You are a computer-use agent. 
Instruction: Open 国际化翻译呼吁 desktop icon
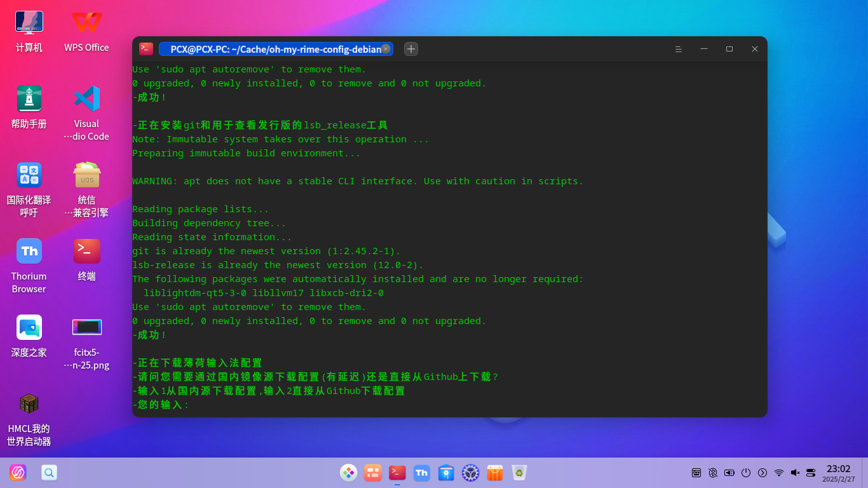click(x=29, y=175)
